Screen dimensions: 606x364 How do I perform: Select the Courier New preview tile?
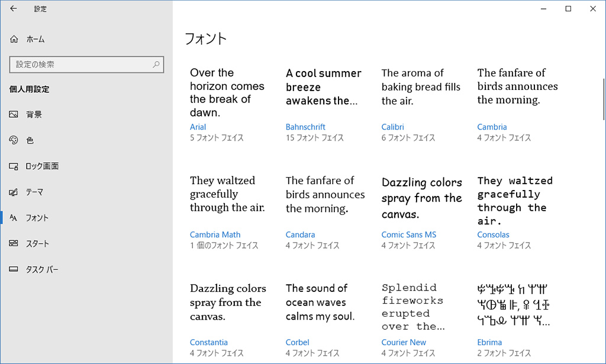pyautogui.click(x=413, y=307)
